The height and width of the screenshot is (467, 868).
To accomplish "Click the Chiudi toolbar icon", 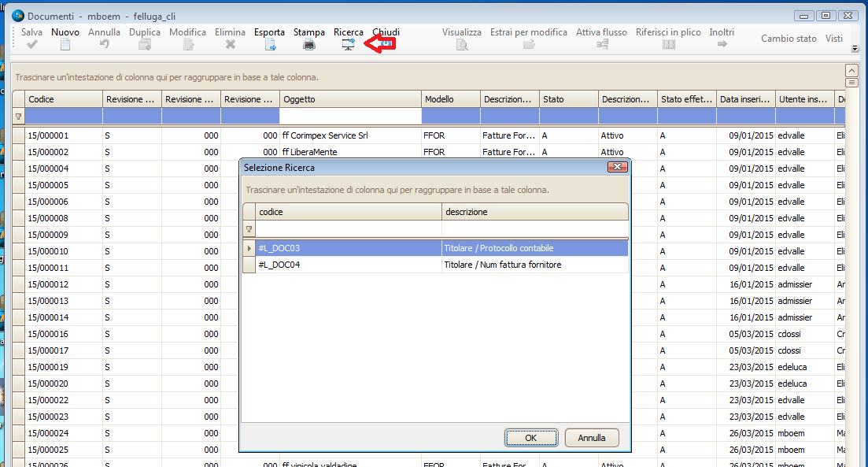I will 386,45.
